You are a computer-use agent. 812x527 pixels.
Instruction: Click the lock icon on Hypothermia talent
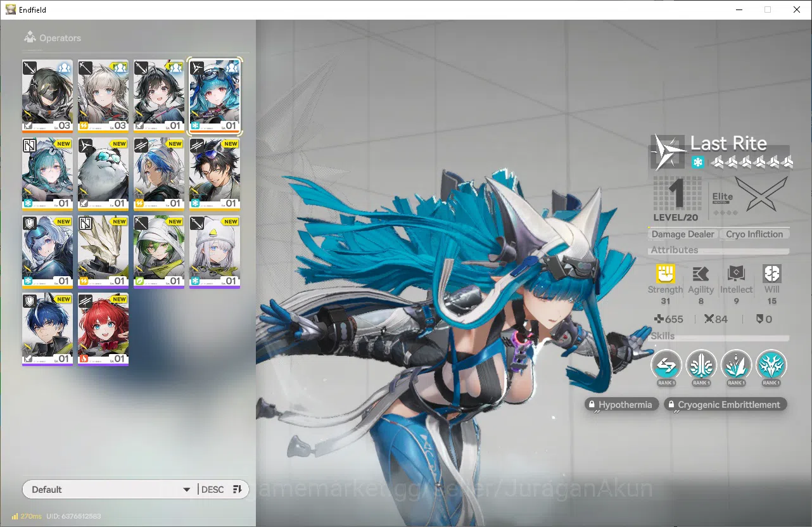click(x=592, y=405)
